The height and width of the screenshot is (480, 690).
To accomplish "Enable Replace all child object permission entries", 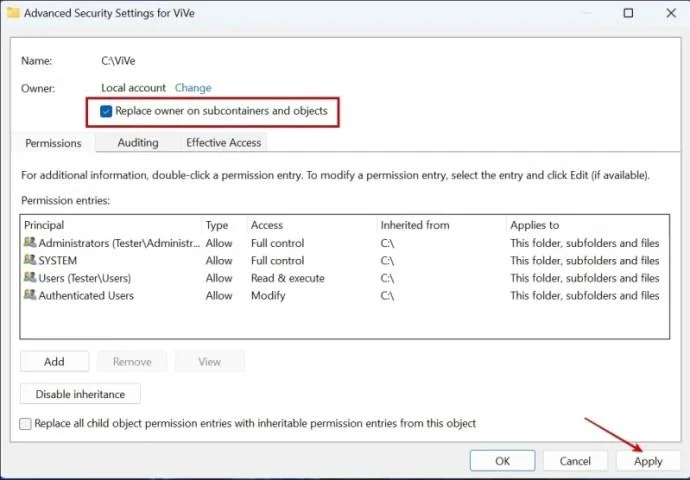I will [26, 424].
